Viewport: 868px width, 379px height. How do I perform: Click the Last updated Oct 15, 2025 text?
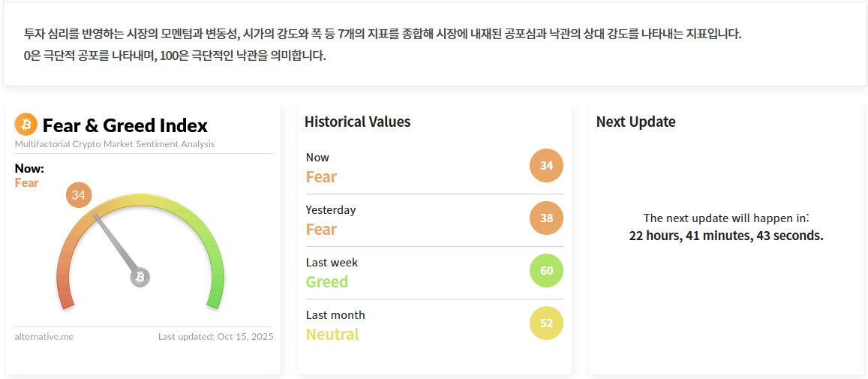215,336
